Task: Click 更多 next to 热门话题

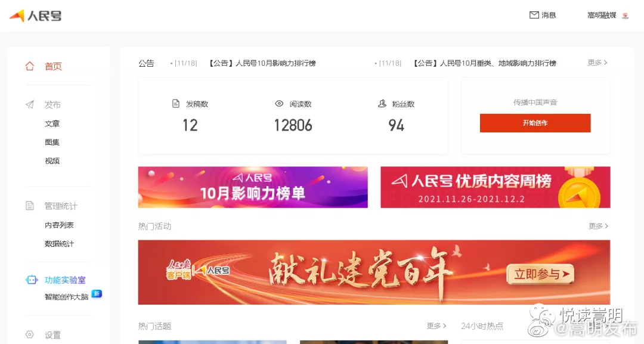Action: coord(436,326)
